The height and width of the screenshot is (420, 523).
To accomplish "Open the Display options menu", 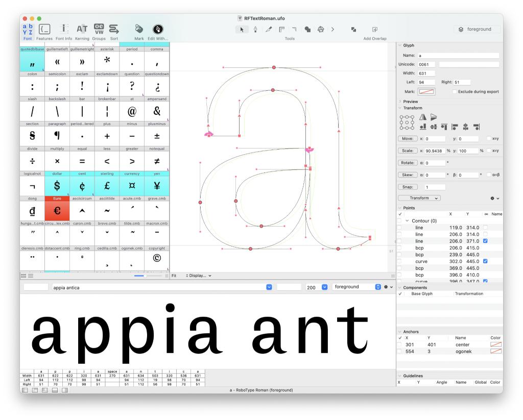I will pyautogui.click(x=199, y=276).
